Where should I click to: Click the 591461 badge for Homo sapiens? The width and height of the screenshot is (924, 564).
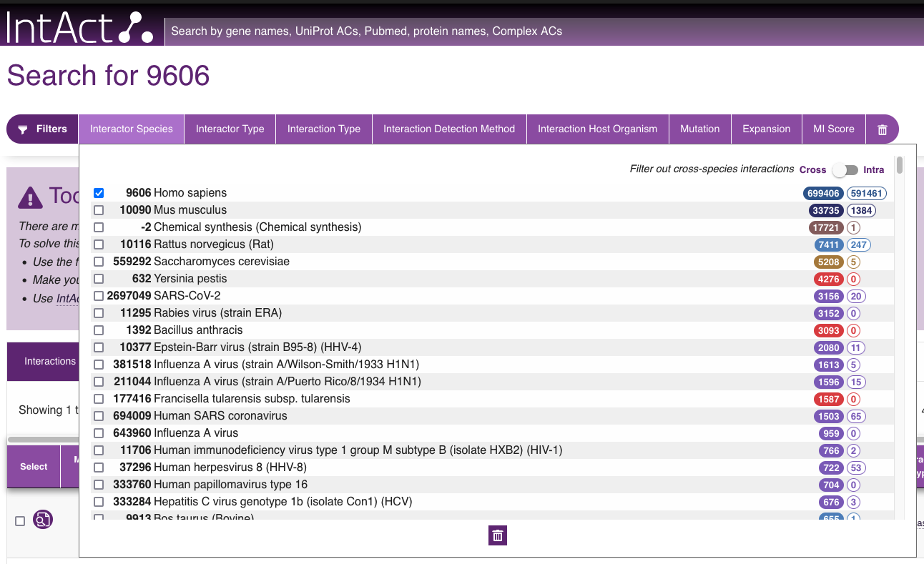[x=867, y=193]
